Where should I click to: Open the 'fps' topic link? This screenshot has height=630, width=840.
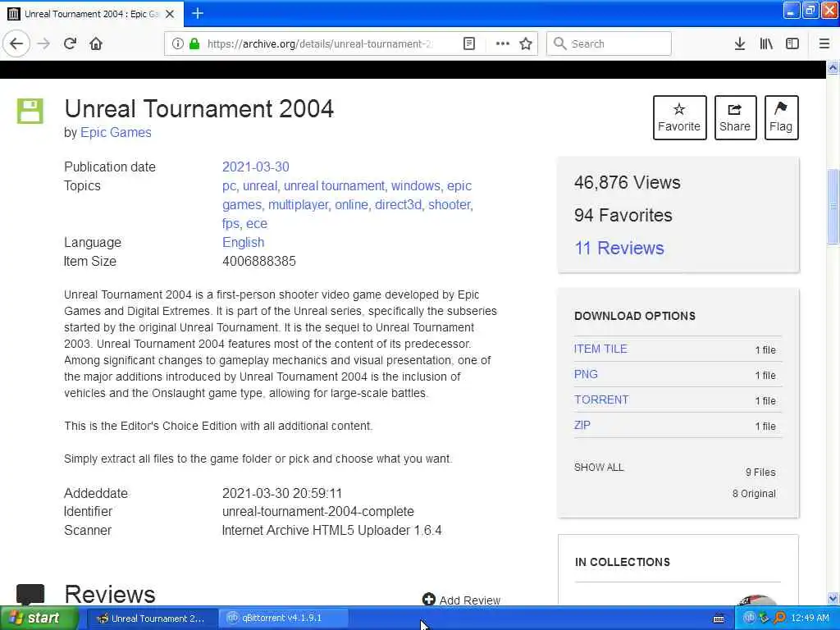coord(231,223)
